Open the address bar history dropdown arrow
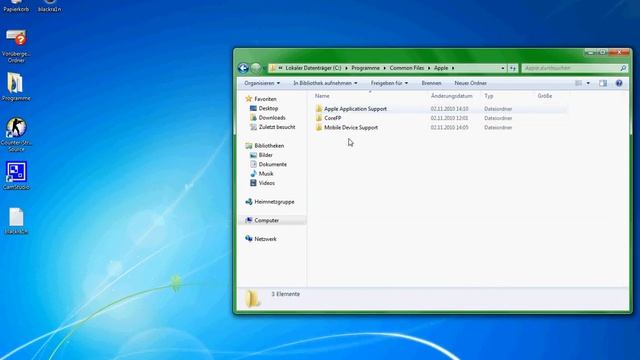The image size is (640, 360). (502, 68)
